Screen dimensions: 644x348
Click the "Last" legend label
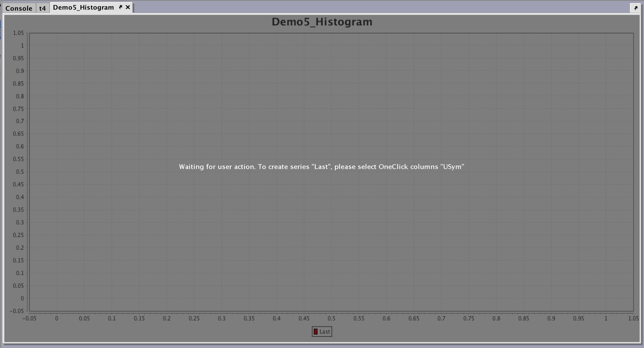(325, 332)
